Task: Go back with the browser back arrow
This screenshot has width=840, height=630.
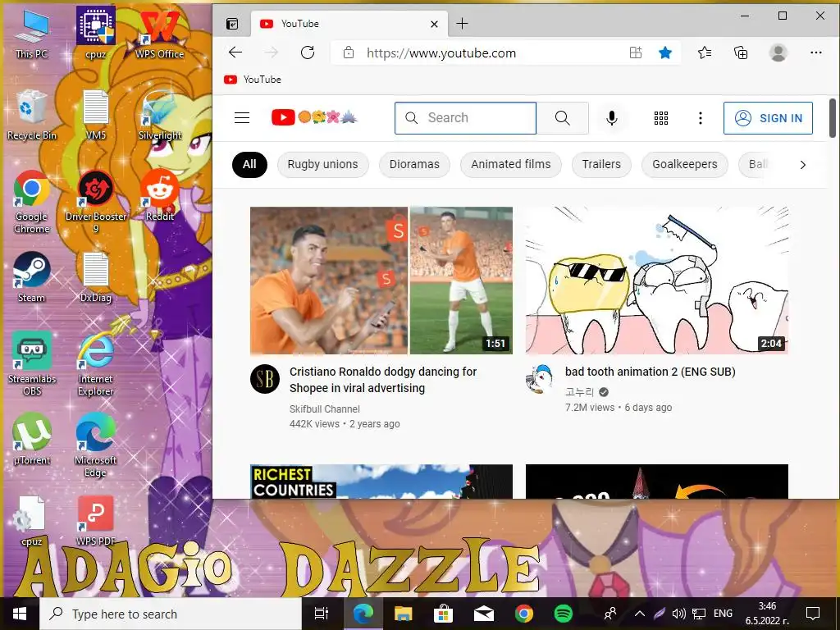Action: pyautogui.click(x=235, y=52)
